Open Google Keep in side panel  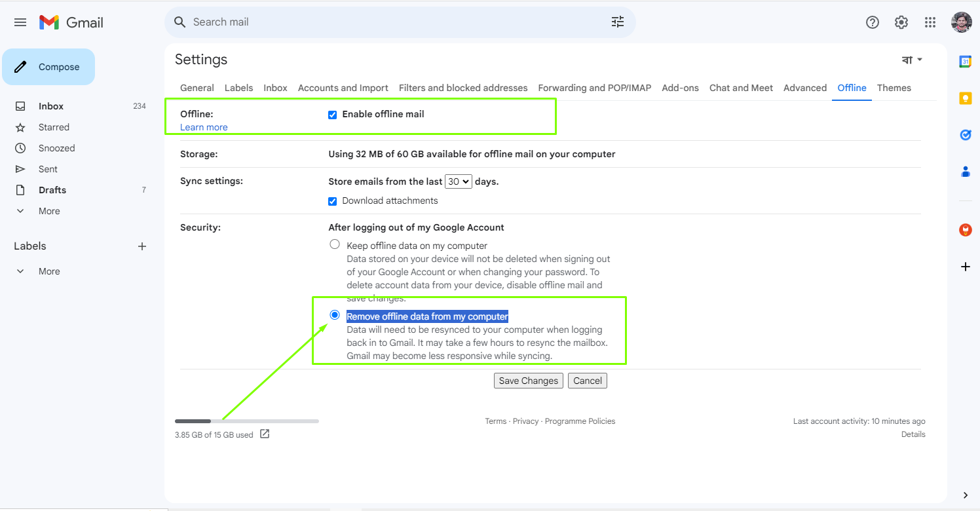click(x=965, y=98)
